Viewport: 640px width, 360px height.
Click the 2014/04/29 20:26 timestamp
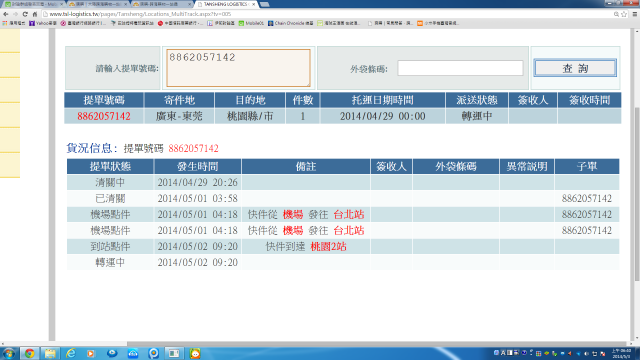pos(198,182)
